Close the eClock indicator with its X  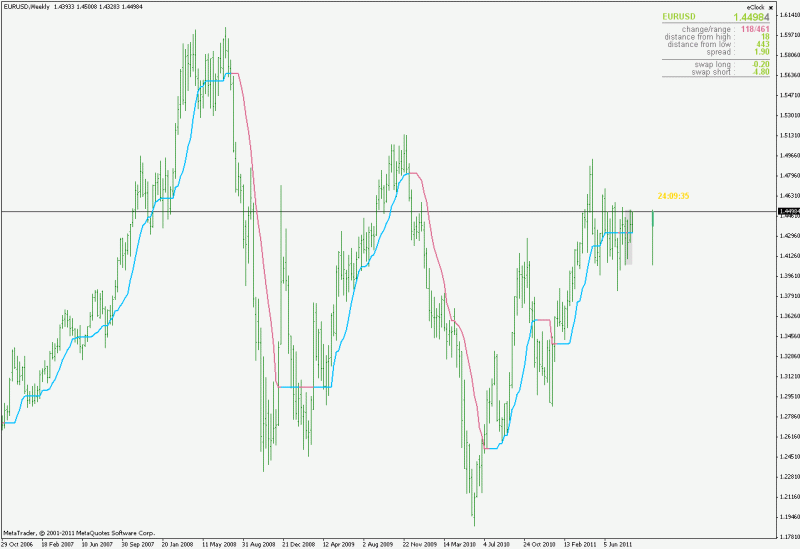[770, 8]
